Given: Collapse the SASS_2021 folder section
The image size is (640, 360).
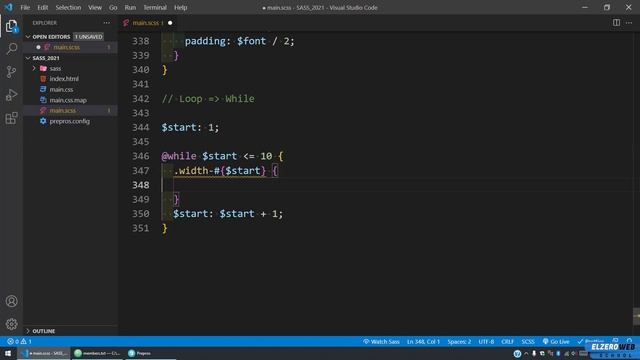Looking at the screenshot, I should pos(28,58).
